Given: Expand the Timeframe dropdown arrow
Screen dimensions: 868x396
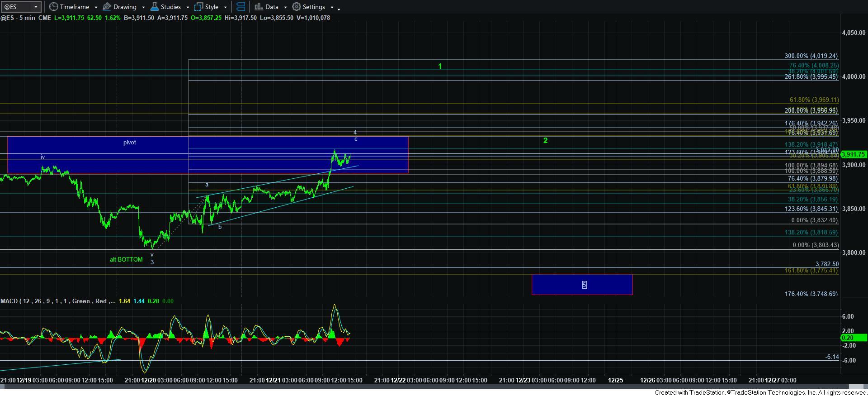Looking at the screenshot, I should click(x=96, y=8).
